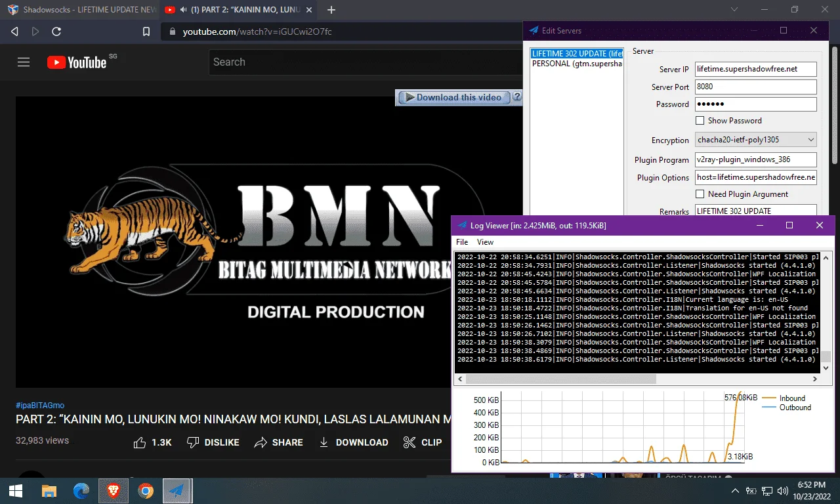Viewport: 840px width, 504px height.
Task: Open Google Chrome from taskbar
Action: point(146,490)
